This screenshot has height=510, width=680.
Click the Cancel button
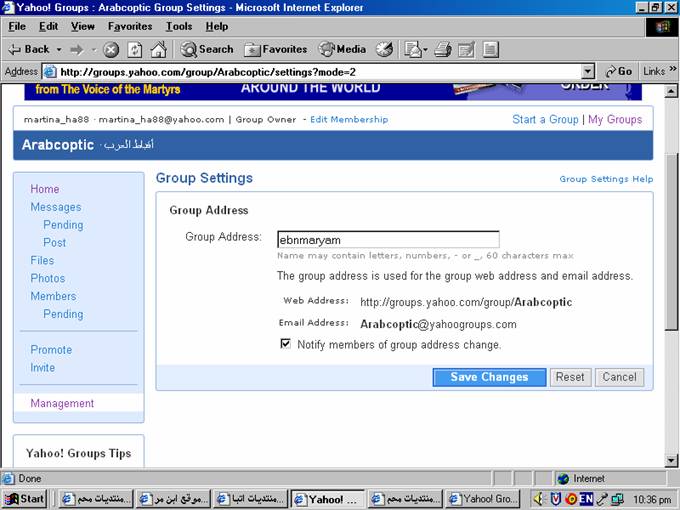619,377
